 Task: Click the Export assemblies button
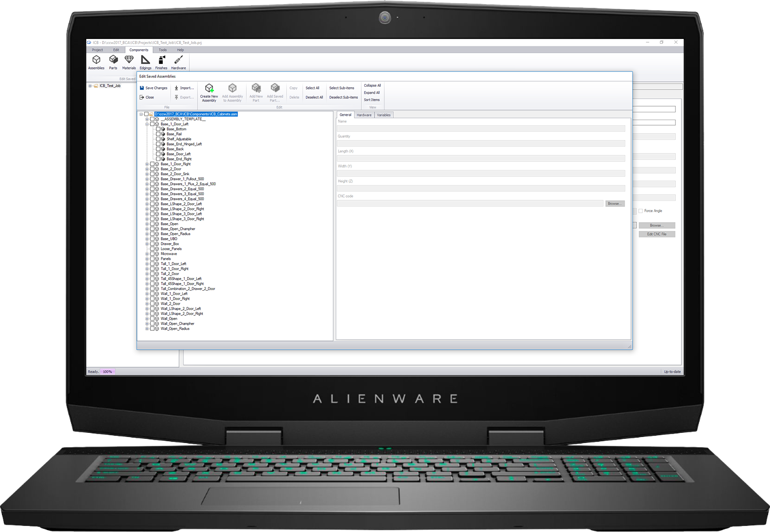184,97
